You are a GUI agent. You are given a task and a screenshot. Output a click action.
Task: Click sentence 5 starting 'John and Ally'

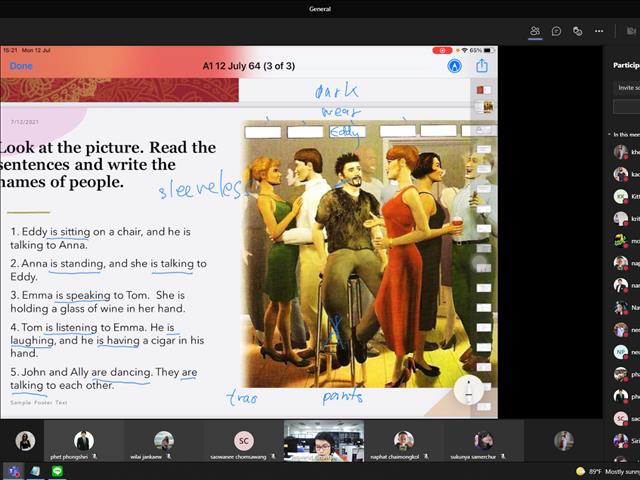pos(104,378)
